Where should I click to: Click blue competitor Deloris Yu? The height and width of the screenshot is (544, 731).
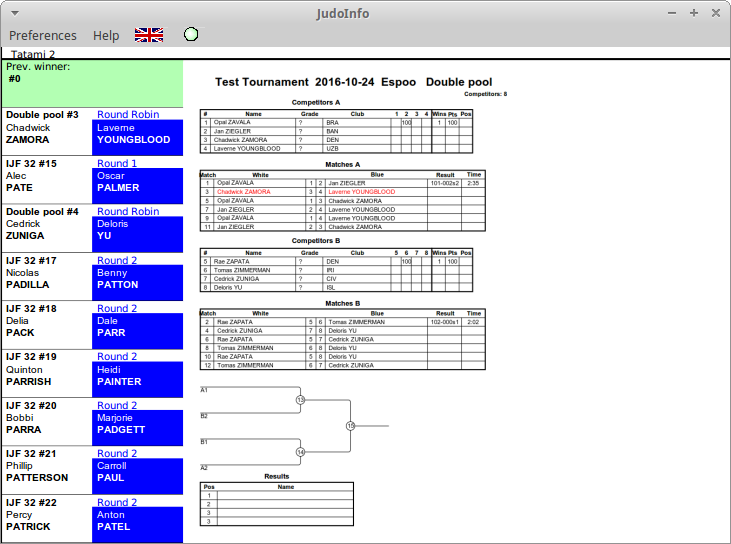[137, 231]
